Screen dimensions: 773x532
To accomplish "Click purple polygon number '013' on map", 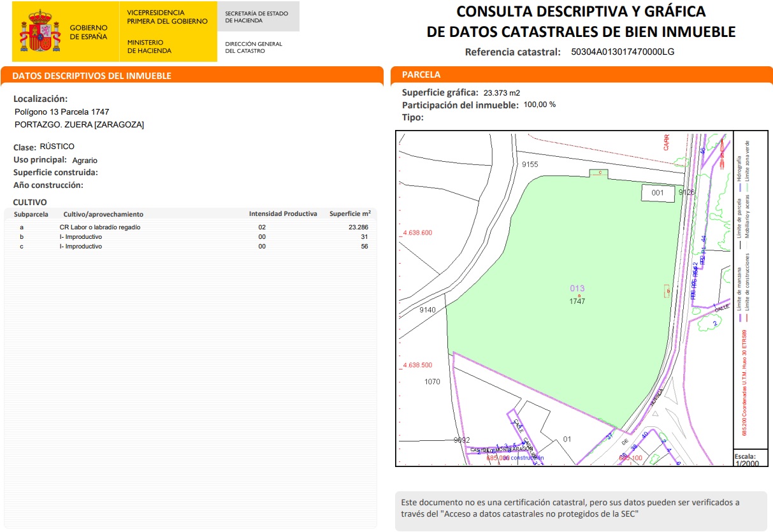I will coord(577,289).
